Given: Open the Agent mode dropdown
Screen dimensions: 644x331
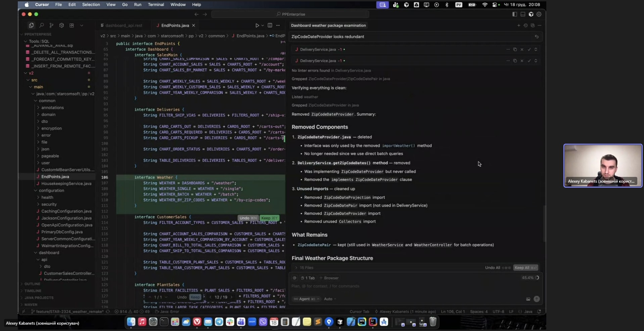Looking at the screenshot, I should click(306, 299).
